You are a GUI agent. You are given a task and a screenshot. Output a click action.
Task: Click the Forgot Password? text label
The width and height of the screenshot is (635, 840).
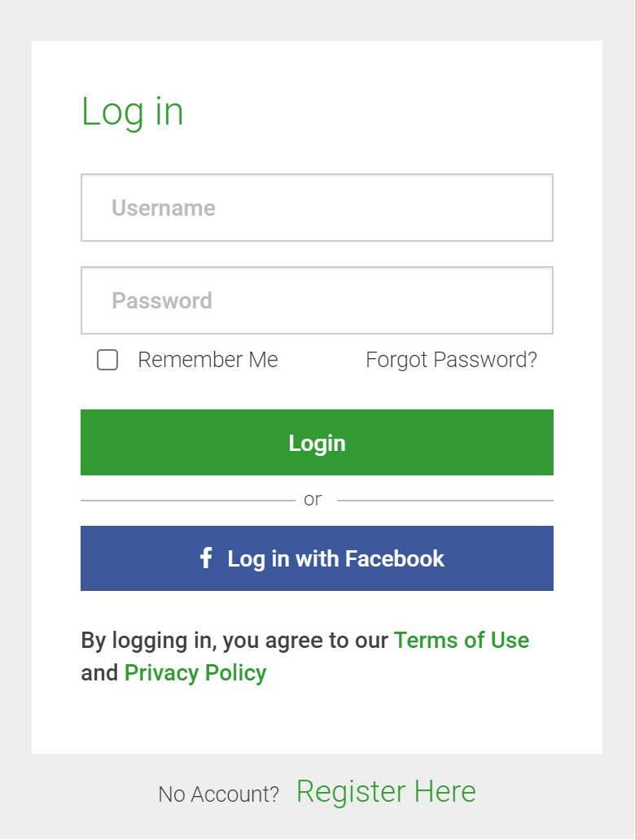(x=450, y=359)
